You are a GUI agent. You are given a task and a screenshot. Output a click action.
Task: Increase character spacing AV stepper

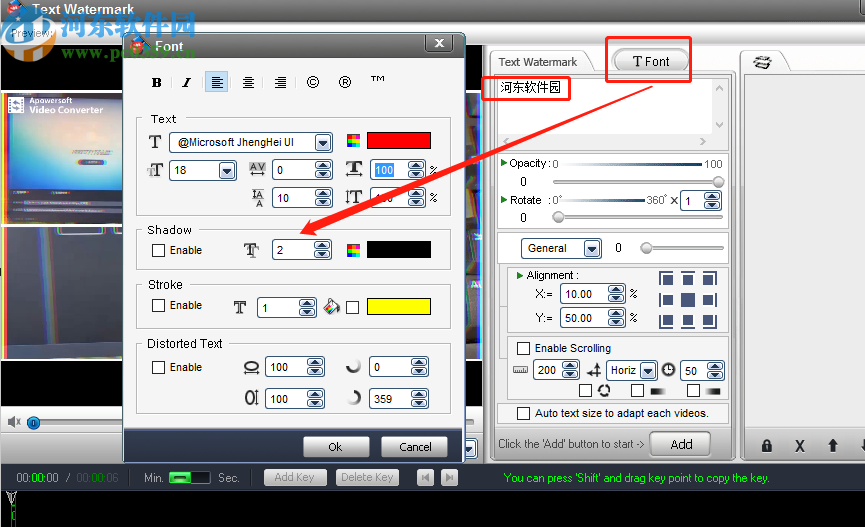(323, 166)
